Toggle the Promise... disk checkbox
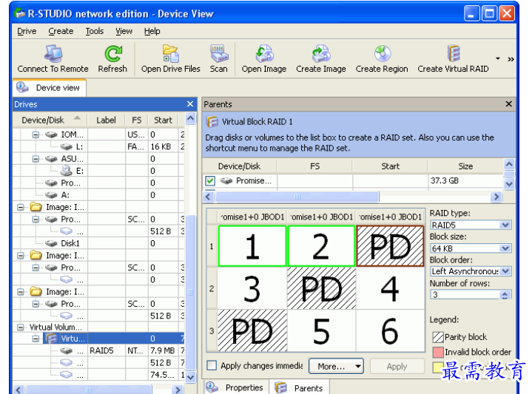The width and height of the screenshot is (532, 394). pyautogui.click(x=210, y=180)
